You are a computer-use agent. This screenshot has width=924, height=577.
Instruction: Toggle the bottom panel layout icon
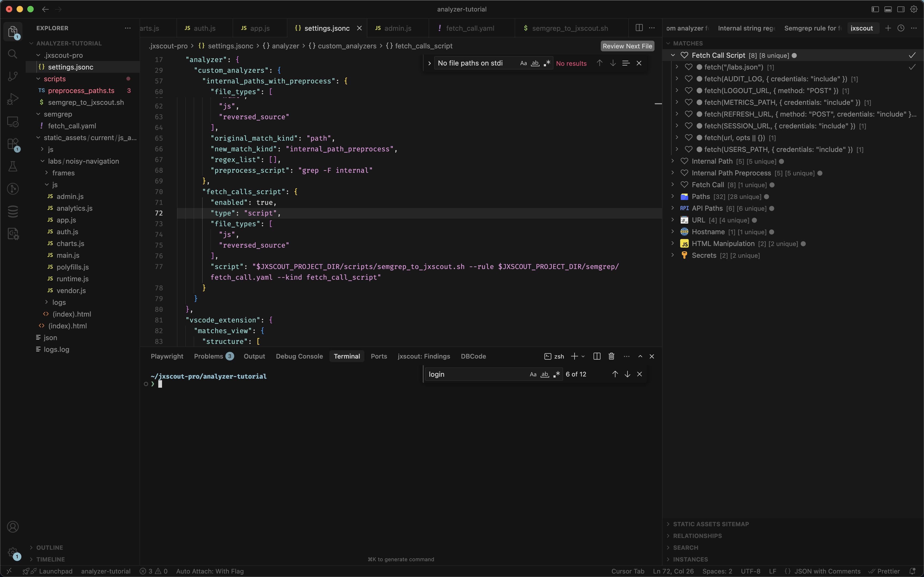pyautogui.click(x=888, y=9)
